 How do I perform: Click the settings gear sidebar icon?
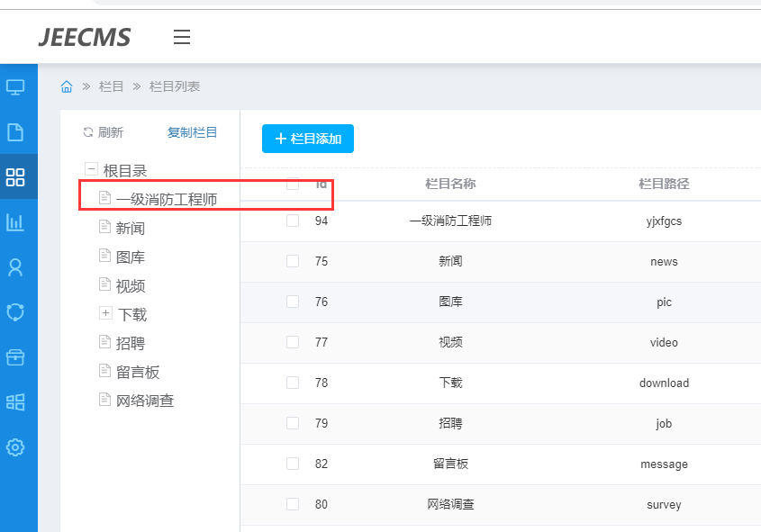(15, 446)
